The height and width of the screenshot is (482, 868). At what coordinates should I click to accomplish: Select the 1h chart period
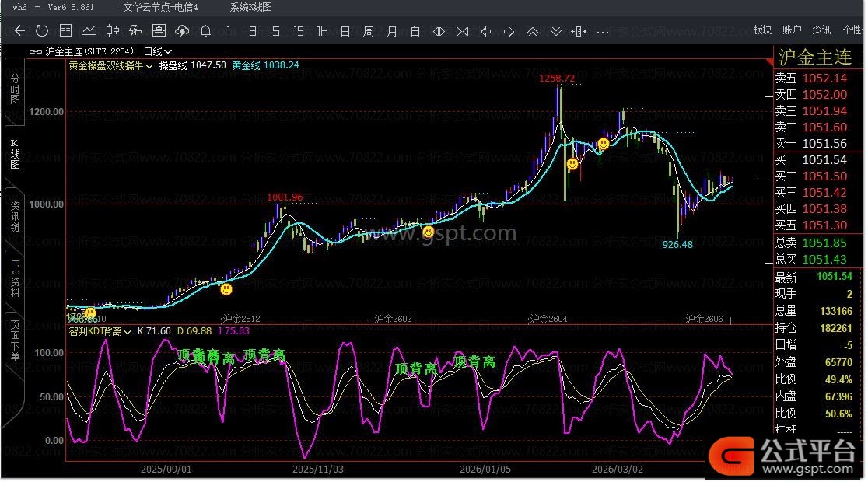[x=322, y=31]
